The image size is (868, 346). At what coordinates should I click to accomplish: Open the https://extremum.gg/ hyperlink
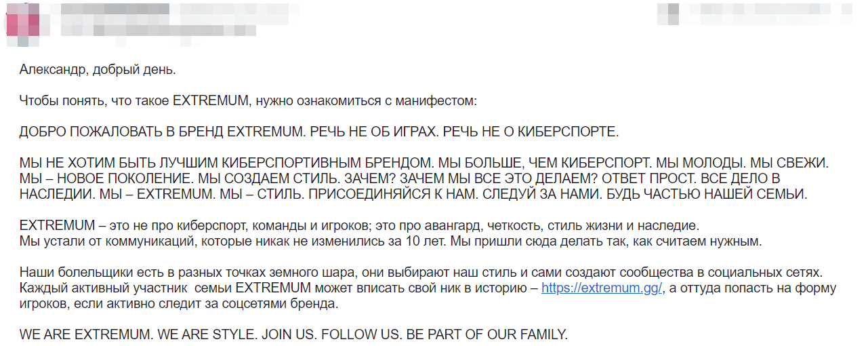tap(602, 288)
